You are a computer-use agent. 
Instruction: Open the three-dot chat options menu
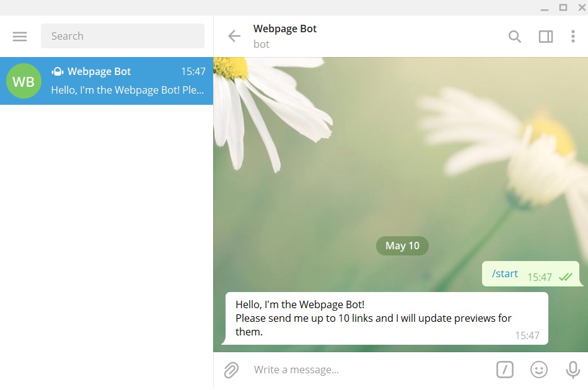(573, 37)
